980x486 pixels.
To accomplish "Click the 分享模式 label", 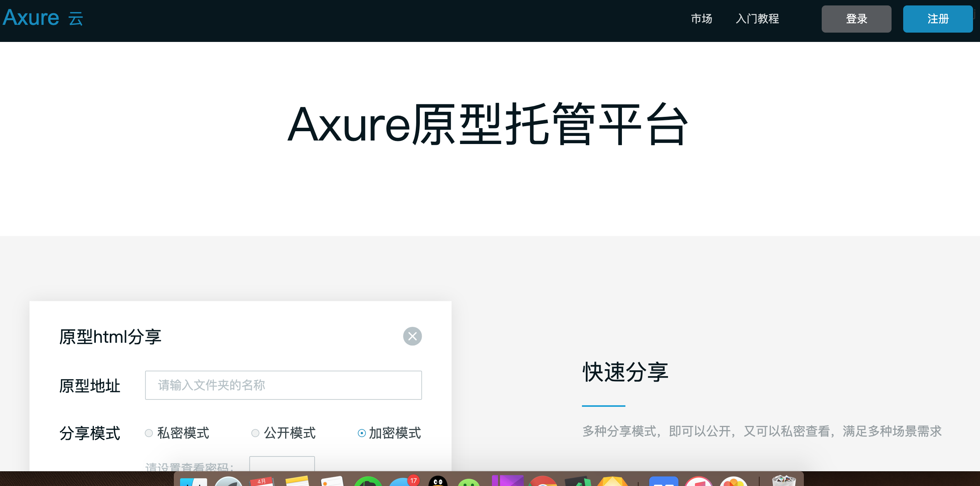I will pos(90,433).
